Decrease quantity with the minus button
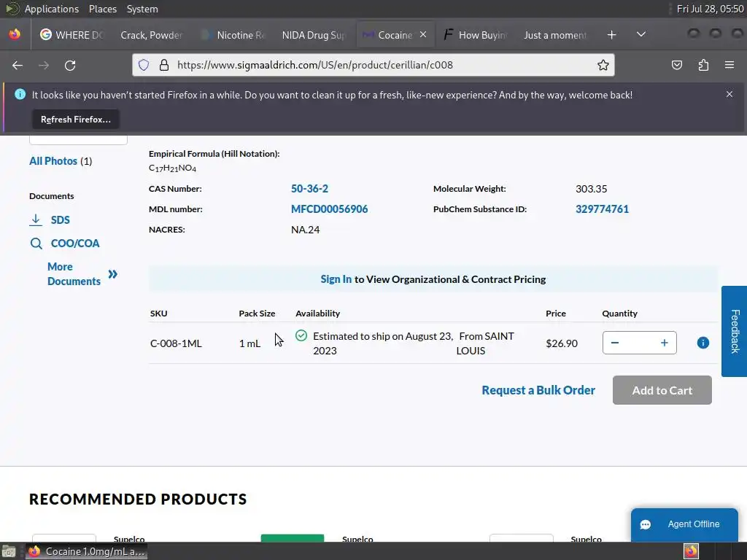 [614, 343]
